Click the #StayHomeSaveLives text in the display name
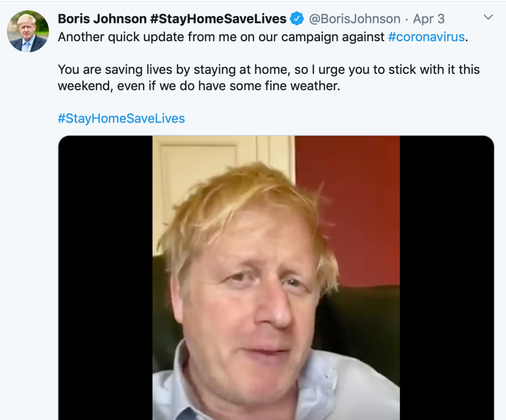The height and width of the screenshot is (420, 506). 218,19
